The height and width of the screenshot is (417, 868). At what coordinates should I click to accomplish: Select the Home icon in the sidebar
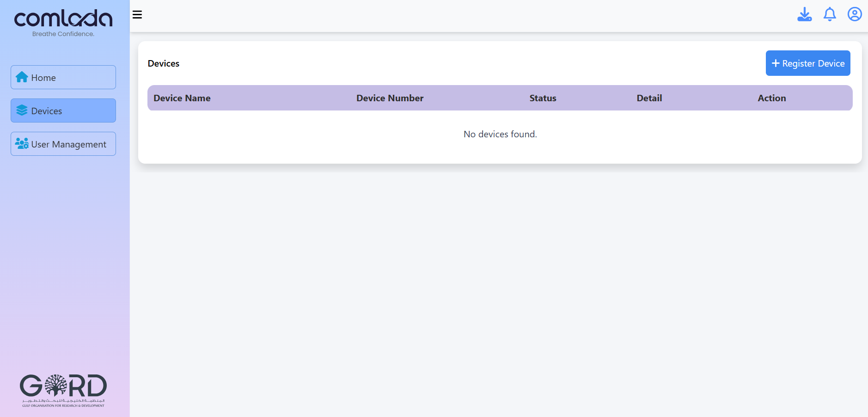21,77
